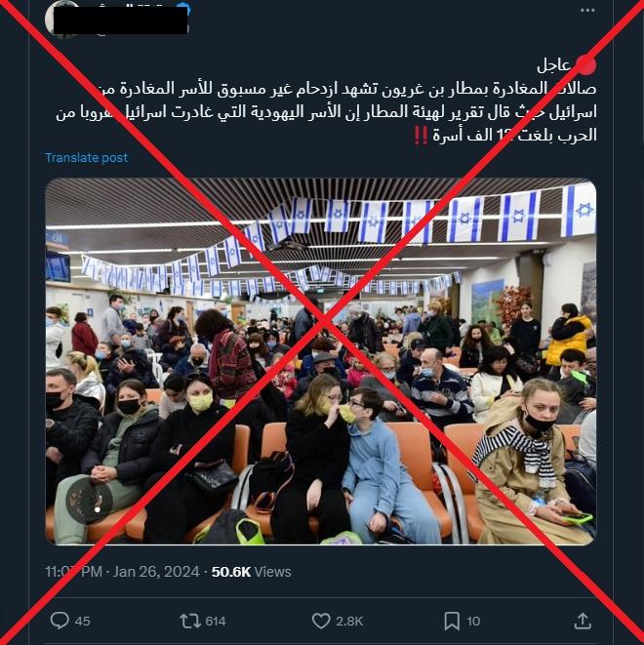
Task: Click the 50.6K Views count
Action: 252,572
